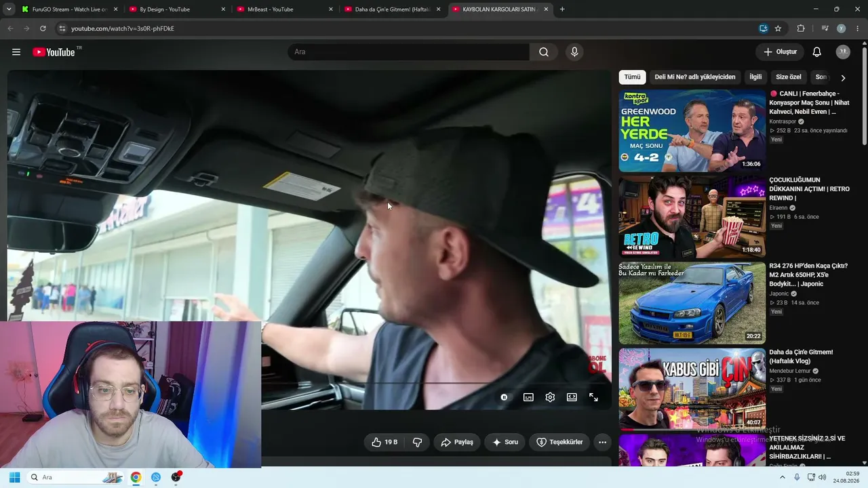Open the video player settings gear
This screenshot has width=868, height=488.
(550, 397)
